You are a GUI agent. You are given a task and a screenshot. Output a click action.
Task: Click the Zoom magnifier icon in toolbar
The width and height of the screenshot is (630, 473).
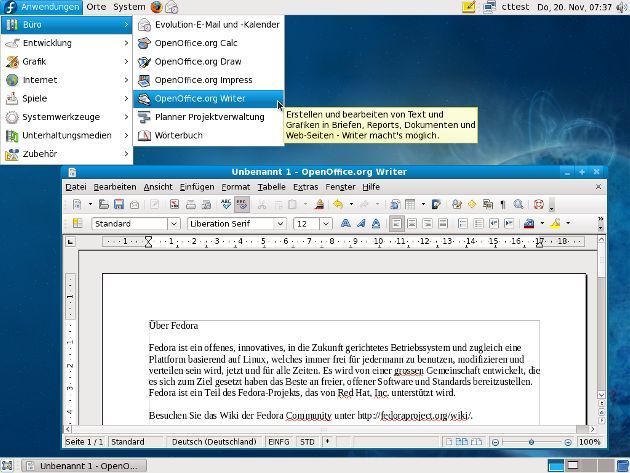click(x=518, y=205)
